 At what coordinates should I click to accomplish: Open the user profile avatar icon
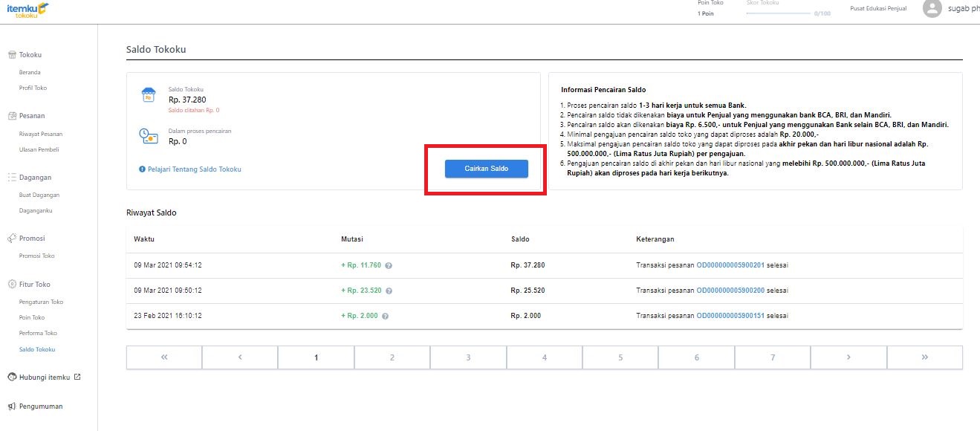pos(932,8)
